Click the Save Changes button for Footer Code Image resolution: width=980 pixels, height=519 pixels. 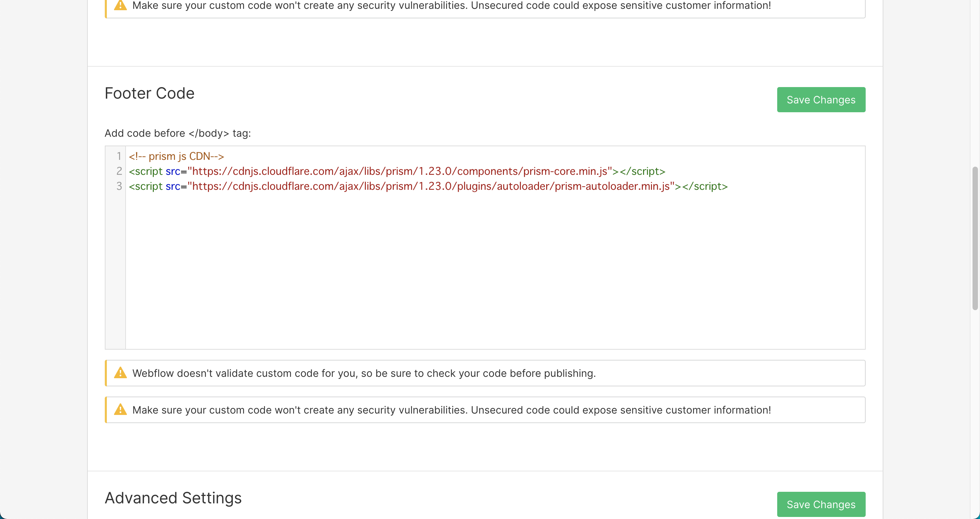(x=821, y=100)
